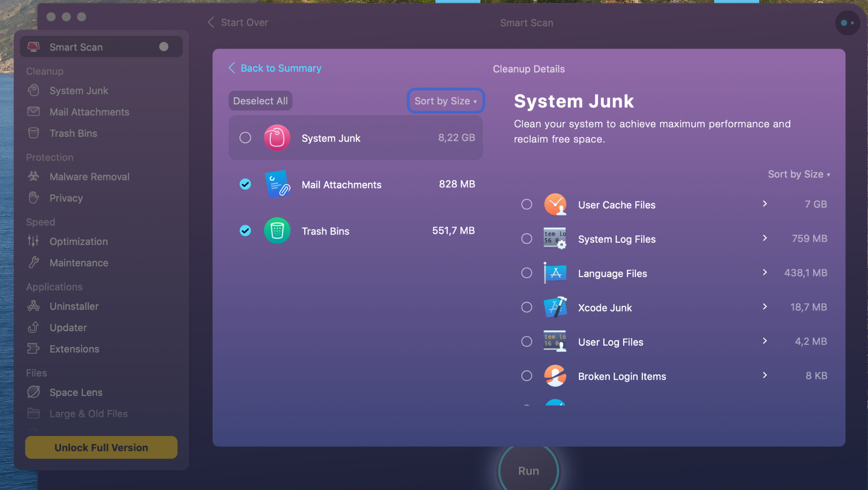The height and width of the screenshot is (490, 868).
Task: Click the 759 MB System Log size
Action: coord(809,238)
